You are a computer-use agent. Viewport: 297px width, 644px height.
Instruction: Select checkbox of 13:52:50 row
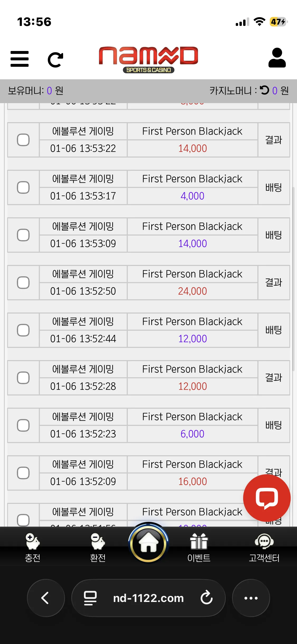pyautogui.click(x=23, y=283)
